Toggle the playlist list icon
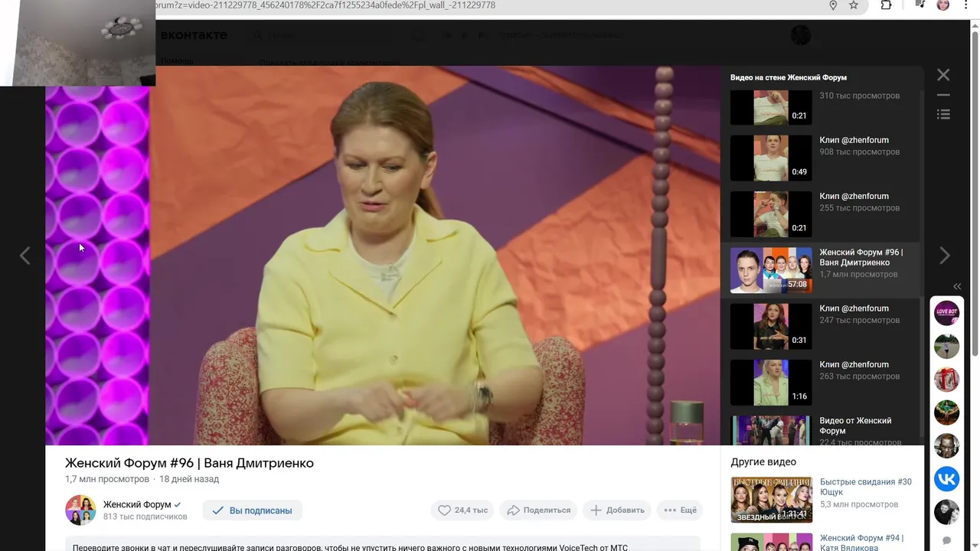 tap(943, 114)
